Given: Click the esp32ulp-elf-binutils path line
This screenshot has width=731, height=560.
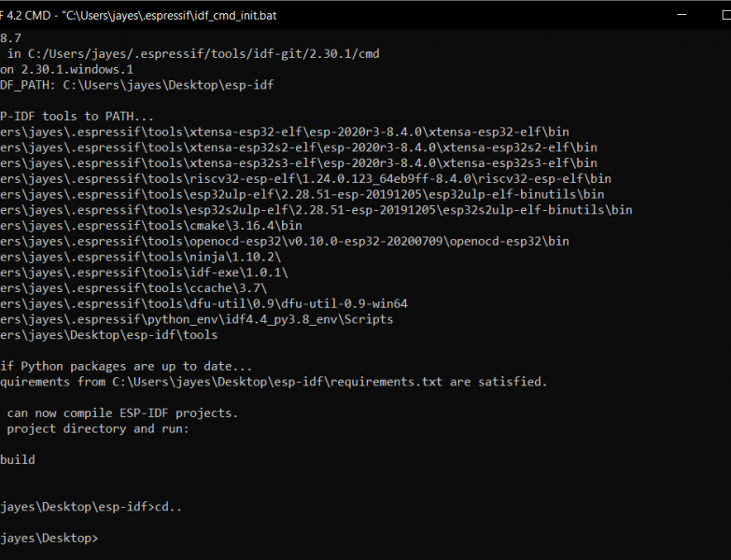Looking at the screenshot, I should (x=302, y=194).
